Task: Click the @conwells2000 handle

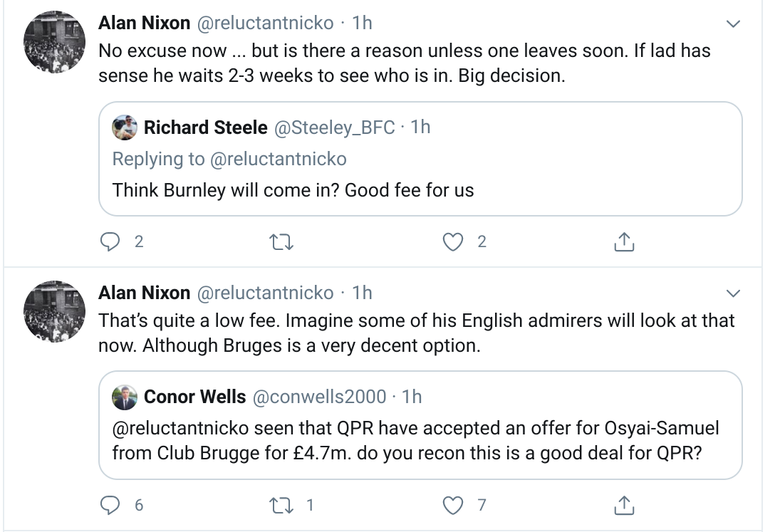Action: [x=320, y=397]
